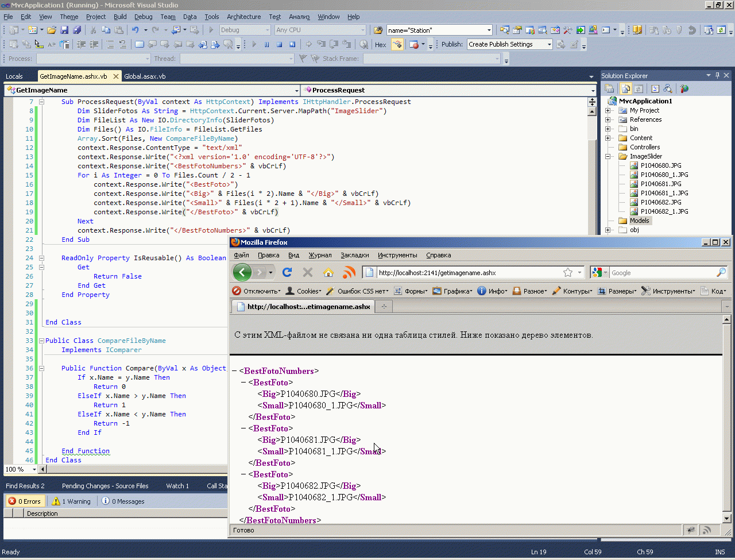Click the Undo icon in Visual Studio toolbar

[x=135, y=30]
